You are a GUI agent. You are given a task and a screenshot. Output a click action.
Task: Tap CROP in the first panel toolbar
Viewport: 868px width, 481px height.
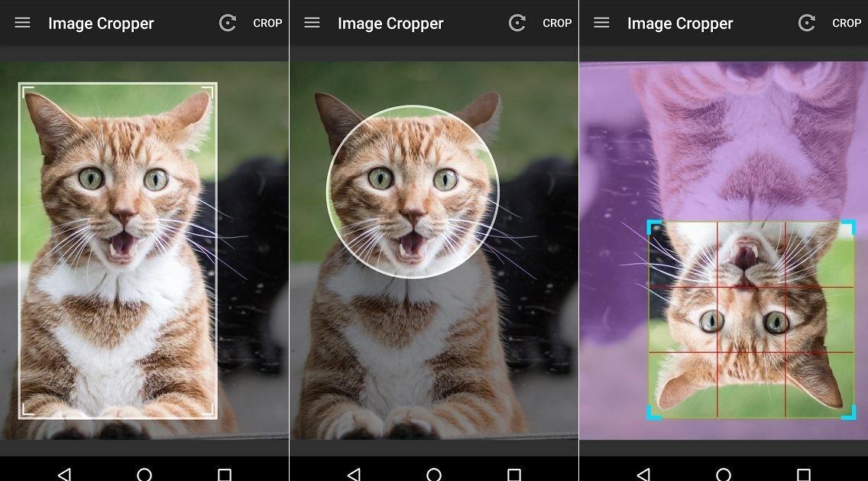coord(267,23)
